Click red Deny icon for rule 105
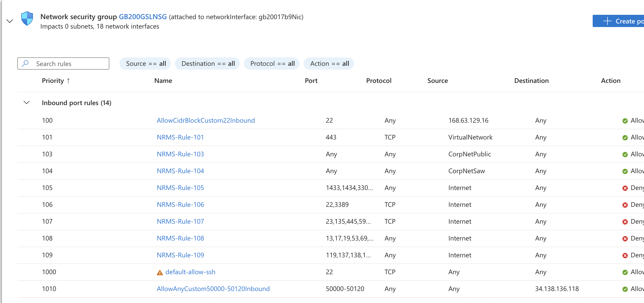Image resolution: width=644 pixels, height=303 pixels. tap(625, 188)
